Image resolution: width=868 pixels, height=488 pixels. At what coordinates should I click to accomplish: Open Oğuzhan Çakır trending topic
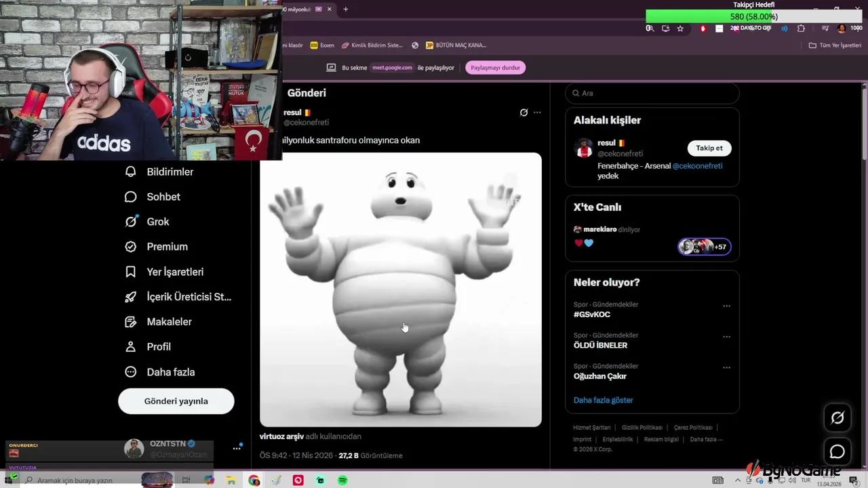pyautogui.click(x=600, y=376)
